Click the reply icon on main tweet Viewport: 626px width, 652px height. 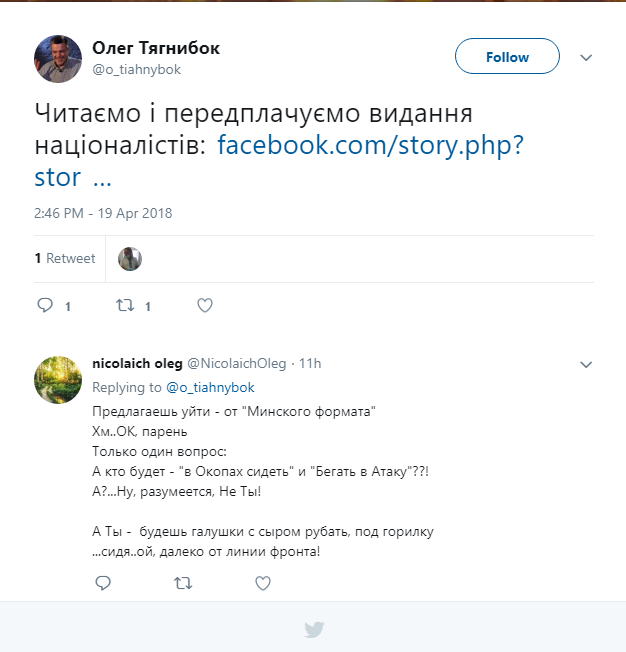(45, 306)
